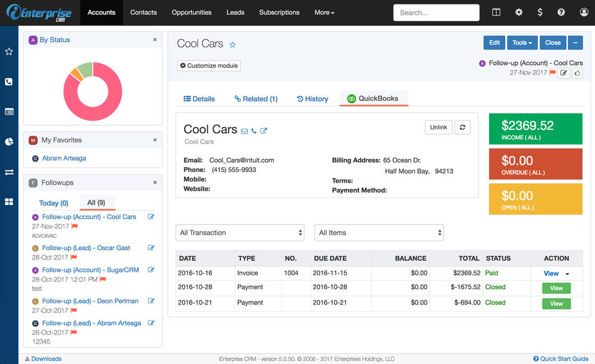Open the user profile icon

pos(584,12)
